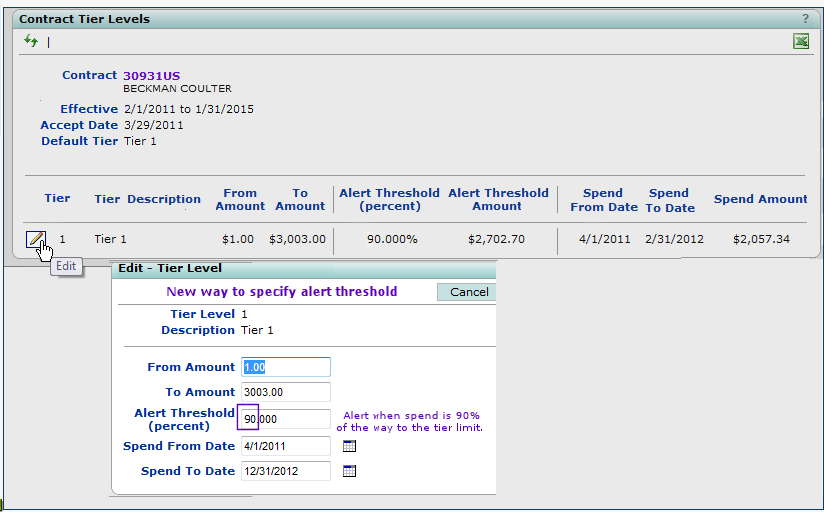The width and height of the screenshot is (824, 512).
Task: Click the To Amount column header
Action: (x=300, y=199)
